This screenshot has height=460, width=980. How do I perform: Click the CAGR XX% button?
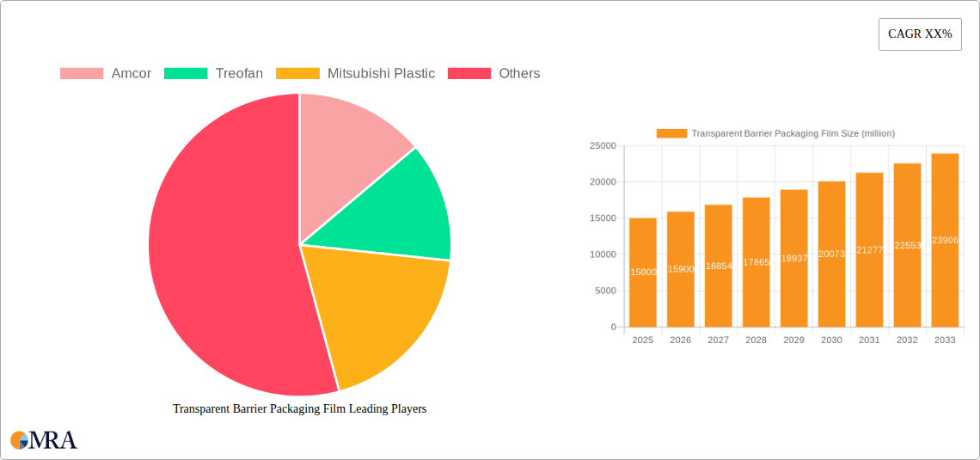tap(920, 34)
